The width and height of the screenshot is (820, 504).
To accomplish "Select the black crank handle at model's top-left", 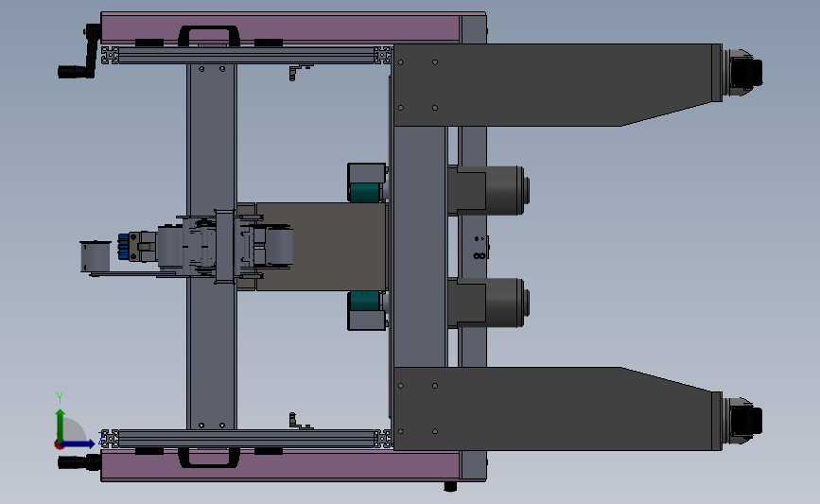I will pyautogui.click(x=79, y=51).
